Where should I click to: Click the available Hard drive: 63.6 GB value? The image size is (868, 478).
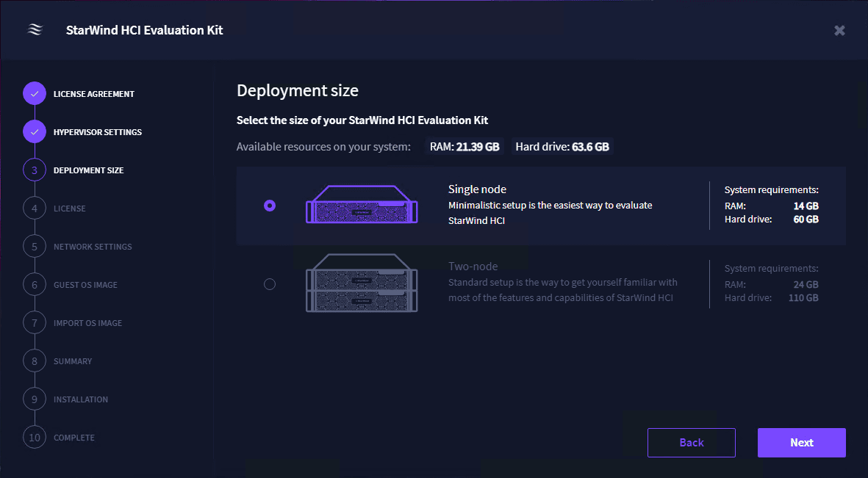coord(562,147)
